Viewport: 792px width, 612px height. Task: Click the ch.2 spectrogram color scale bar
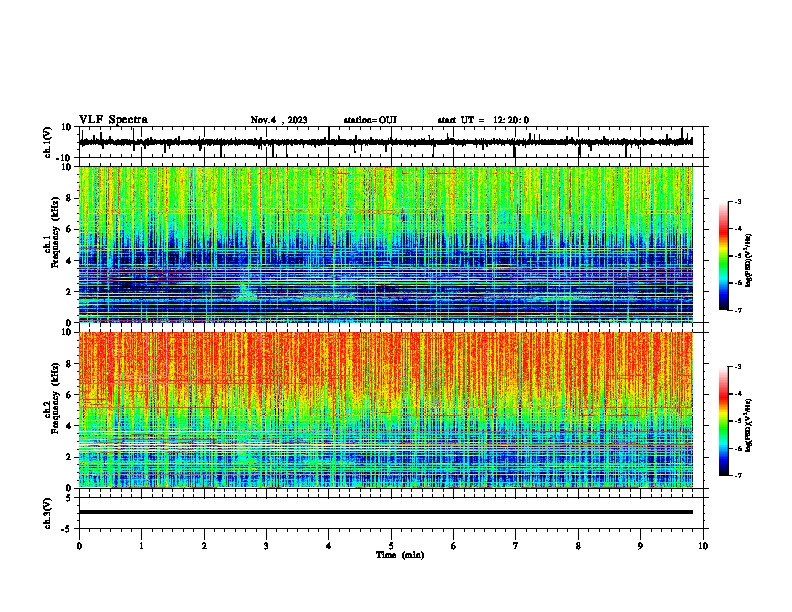pyautogui.click(x=724, y=421)
